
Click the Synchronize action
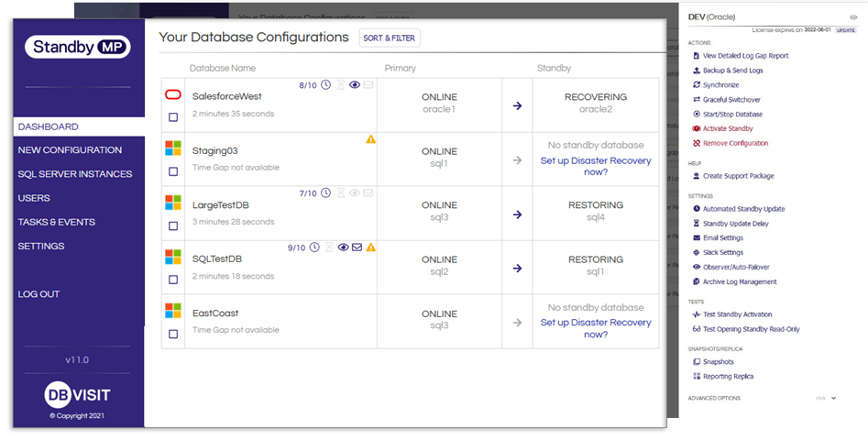[717, 84]
